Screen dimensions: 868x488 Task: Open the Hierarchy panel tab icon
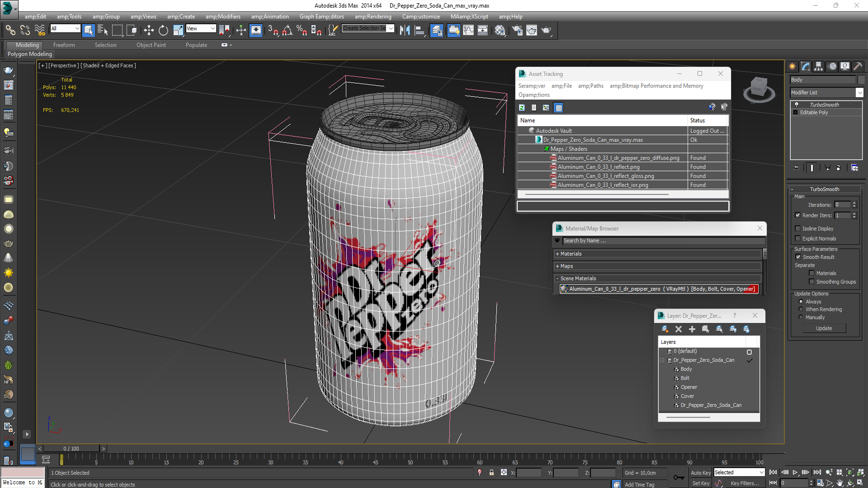[x=819, y=66]
